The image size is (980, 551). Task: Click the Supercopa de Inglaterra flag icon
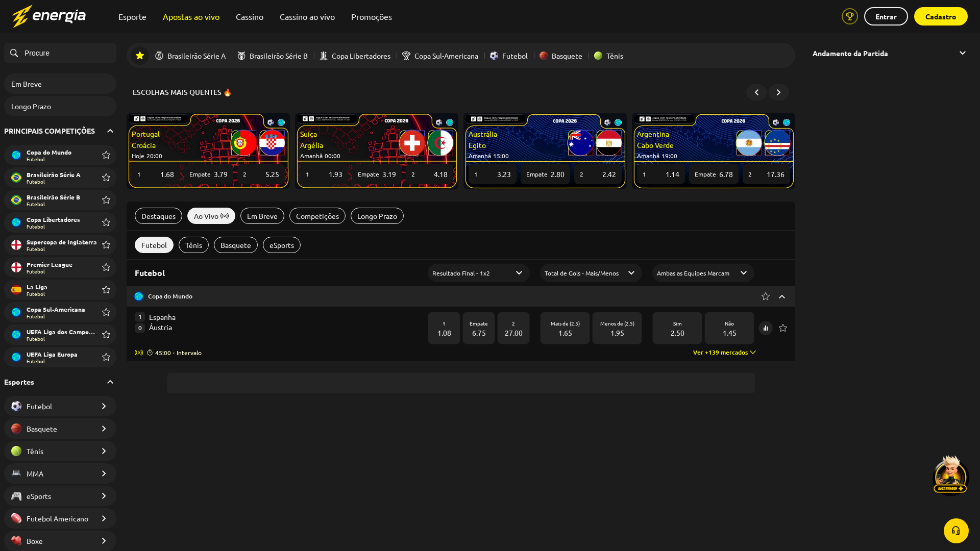tap(16, 245)
